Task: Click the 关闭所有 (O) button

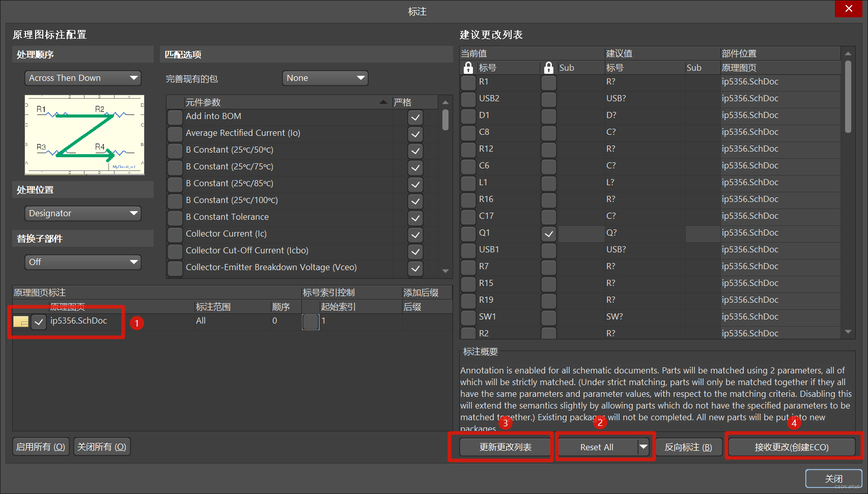Action: pyautogui.click(x=102, y=447)
